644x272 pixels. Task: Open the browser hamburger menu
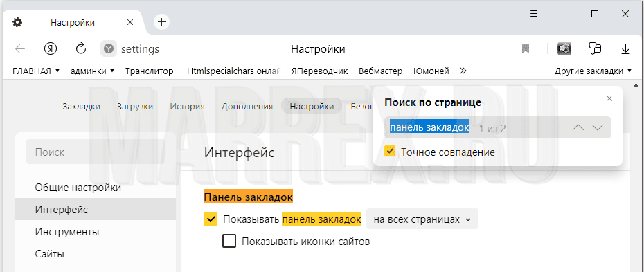coord(534,14)
